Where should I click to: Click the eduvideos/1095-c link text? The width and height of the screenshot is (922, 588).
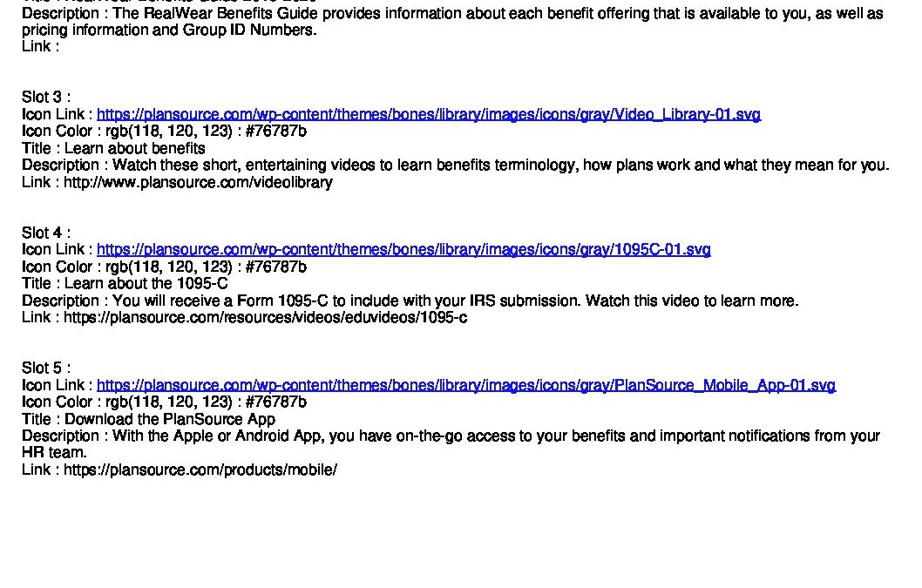tap(265, 317)
